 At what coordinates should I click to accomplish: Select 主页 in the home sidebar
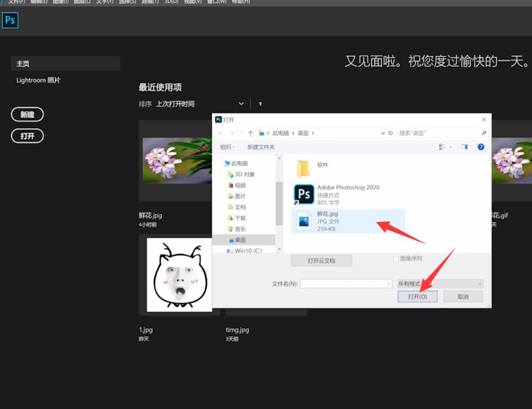[66, 63]
